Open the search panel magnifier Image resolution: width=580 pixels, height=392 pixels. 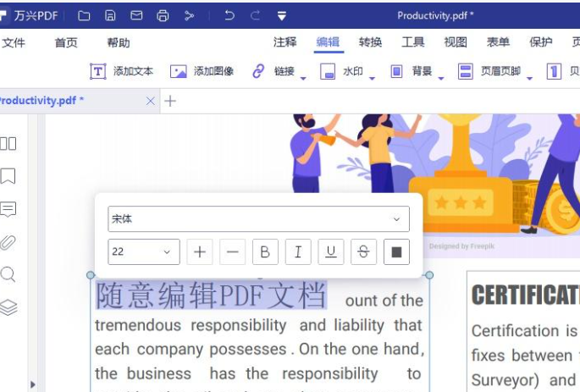(x=8, y=274)
